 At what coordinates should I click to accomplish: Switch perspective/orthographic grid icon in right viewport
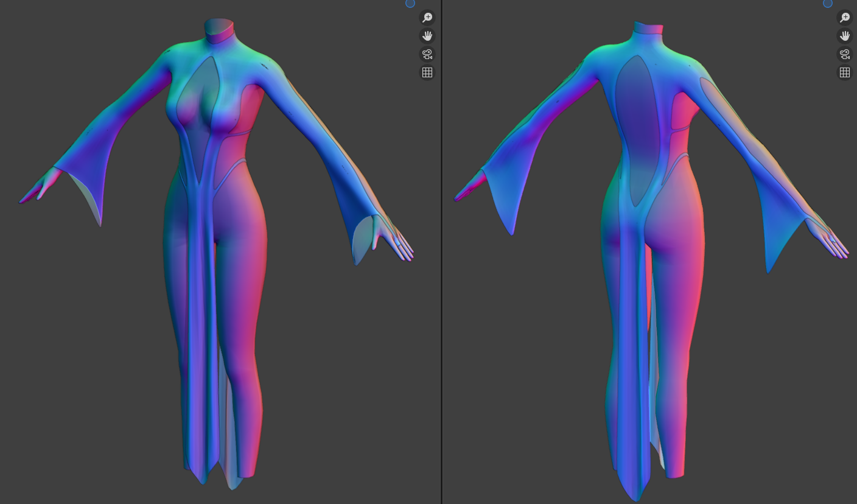(x=845, y=72)
